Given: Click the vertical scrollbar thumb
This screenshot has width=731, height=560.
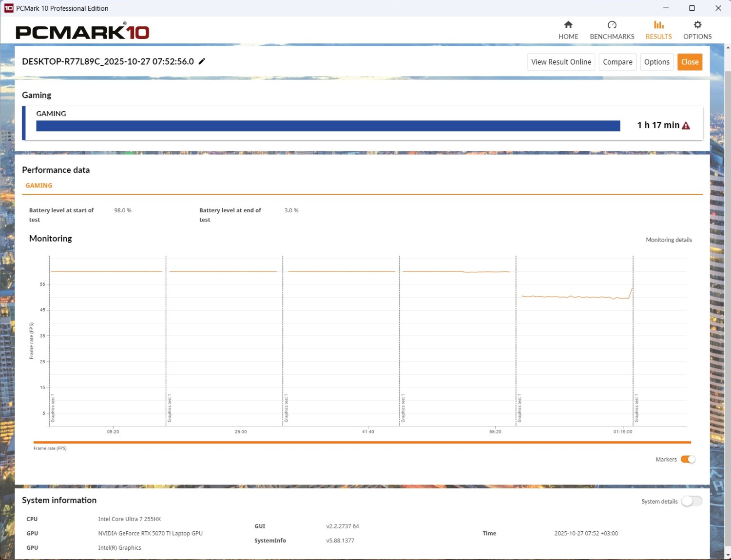Looking at the screenshot, I should [728, 309].
